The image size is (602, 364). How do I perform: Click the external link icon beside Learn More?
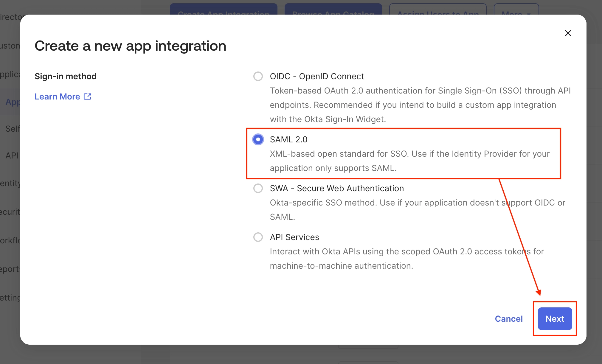[87, 97]
